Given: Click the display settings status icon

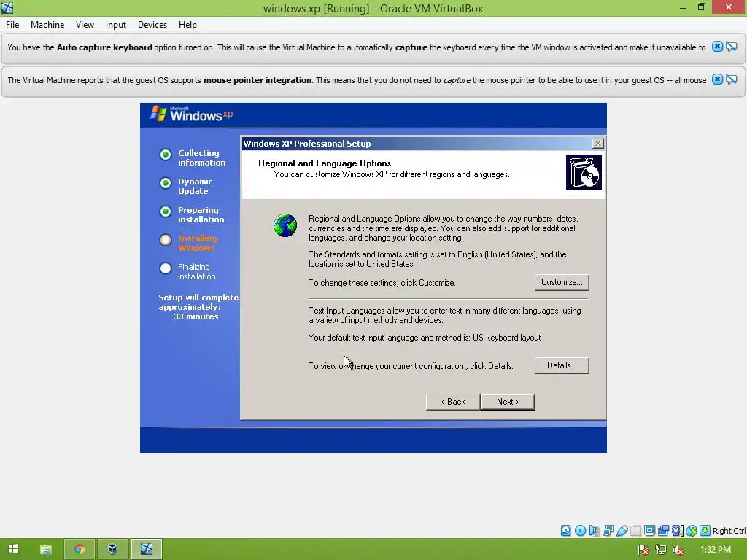Looking at the screenshot, I should click(x=649, y=531).
